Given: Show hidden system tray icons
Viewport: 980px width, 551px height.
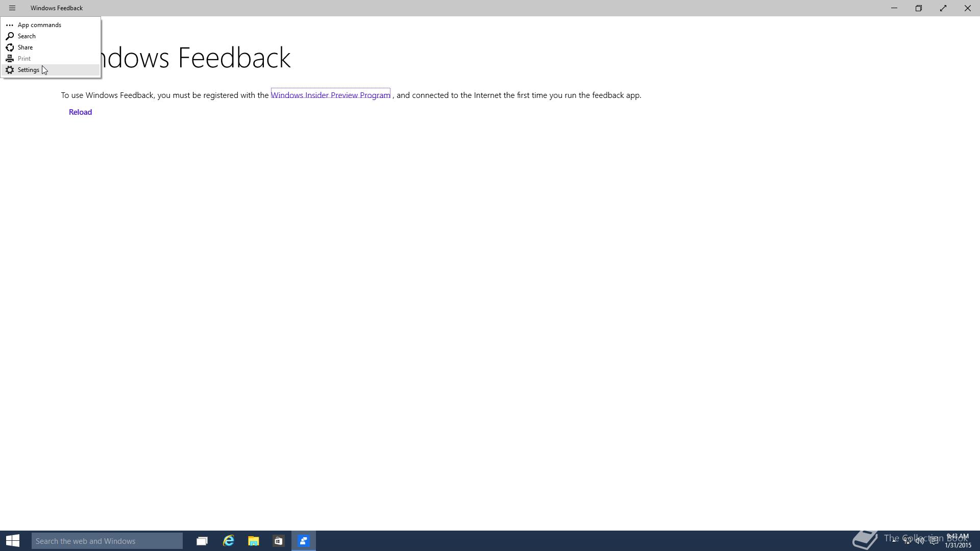Looking at the screenshot, I should [x=894, y=541].
